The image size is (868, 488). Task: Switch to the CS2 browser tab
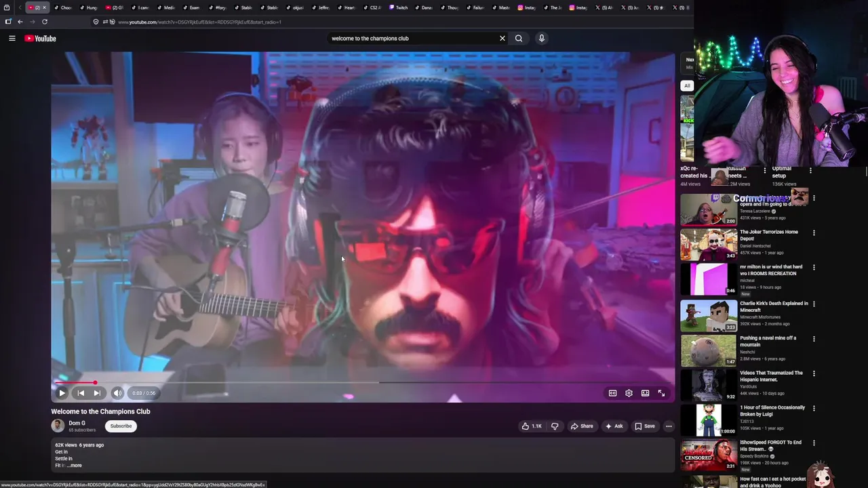tap(372, 7)
